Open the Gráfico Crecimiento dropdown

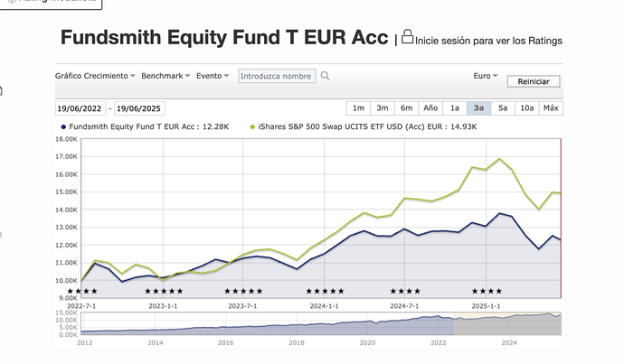click(x=95, y=76)
